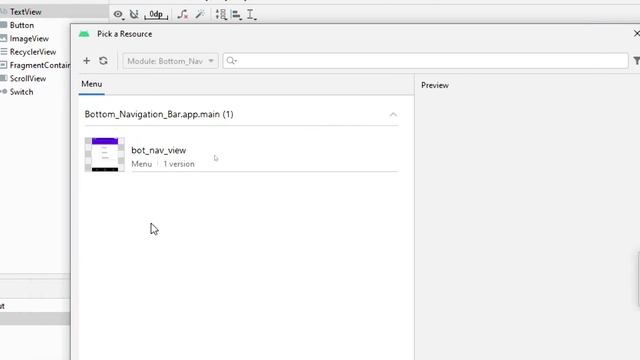The height and width of the screenshot is (360, 640).
Task: Click the '1 version' label
Action: point(179,164)
